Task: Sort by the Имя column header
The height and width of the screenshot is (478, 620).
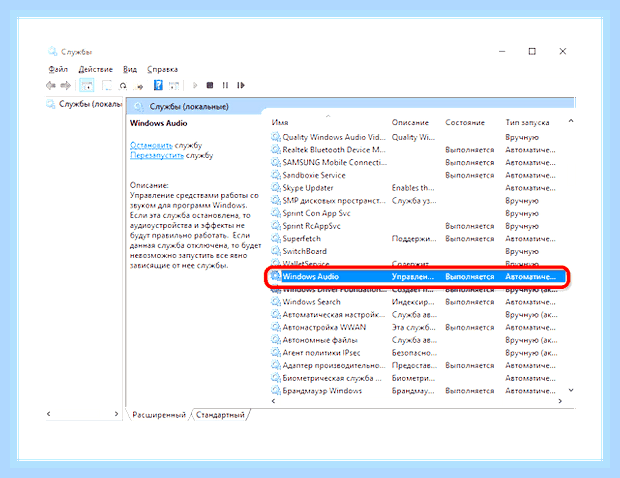Action: pos(280,123)
